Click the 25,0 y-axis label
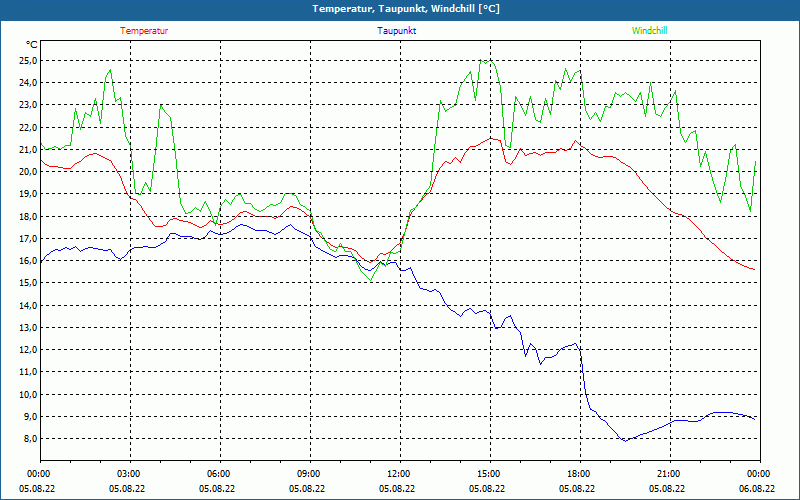This screenshot has height=500, width=800. (x=29, y=61)
